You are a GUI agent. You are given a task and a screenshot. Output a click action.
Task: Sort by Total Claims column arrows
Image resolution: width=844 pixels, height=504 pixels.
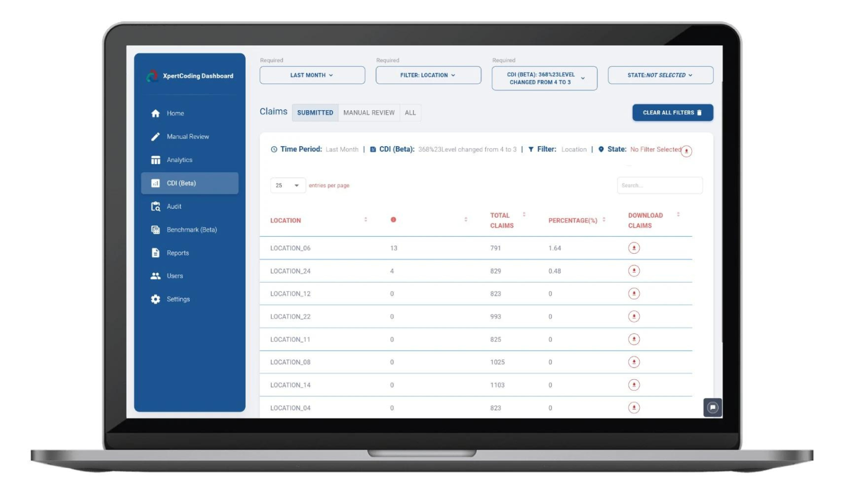(x=524, y=214)
